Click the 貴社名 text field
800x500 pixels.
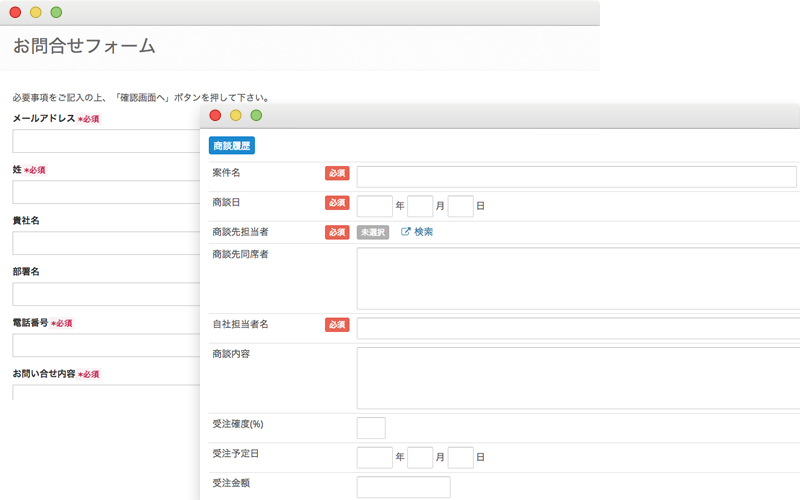107,243
